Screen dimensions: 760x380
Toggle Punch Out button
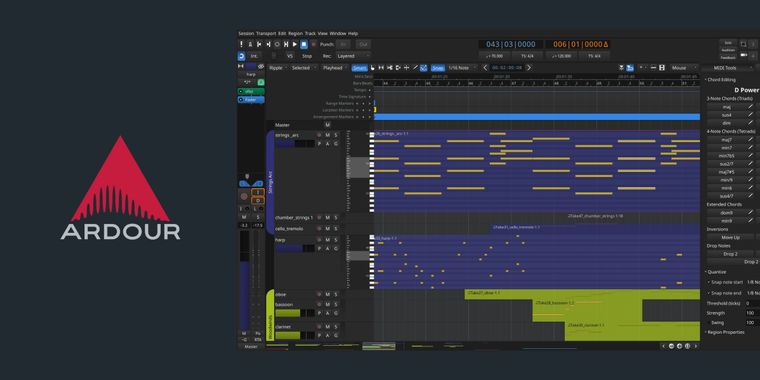pos(363,44)
